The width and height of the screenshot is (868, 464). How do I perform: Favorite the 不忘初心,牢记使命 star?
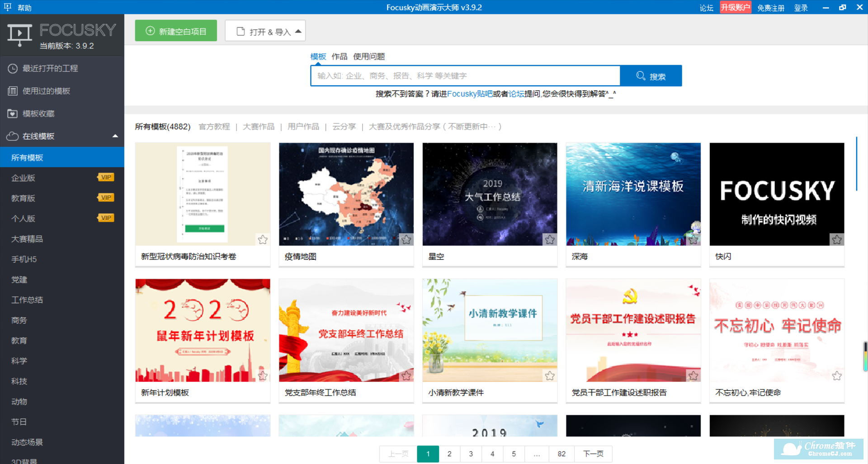pyautogui.click(x=837, y=375)
